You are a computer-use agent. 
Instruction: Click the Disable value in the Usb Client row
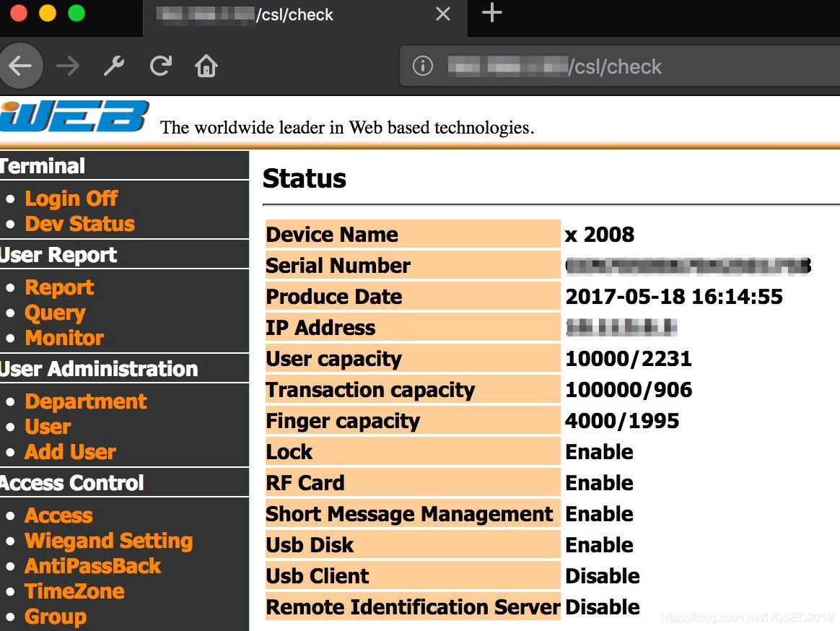coord(603,576)
